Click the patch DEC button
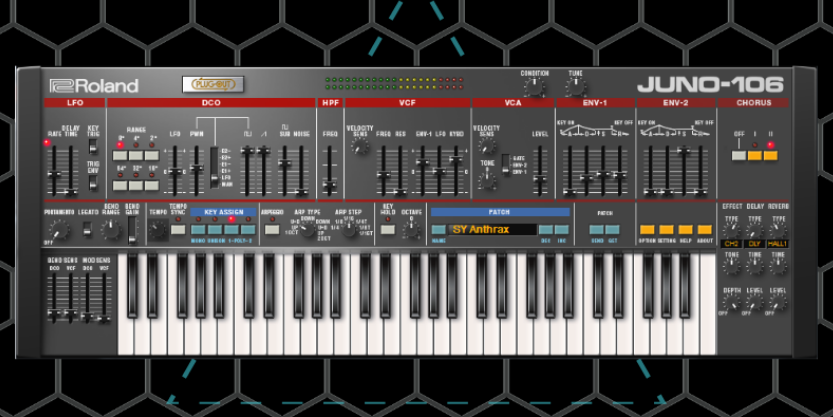 (546, 229)
